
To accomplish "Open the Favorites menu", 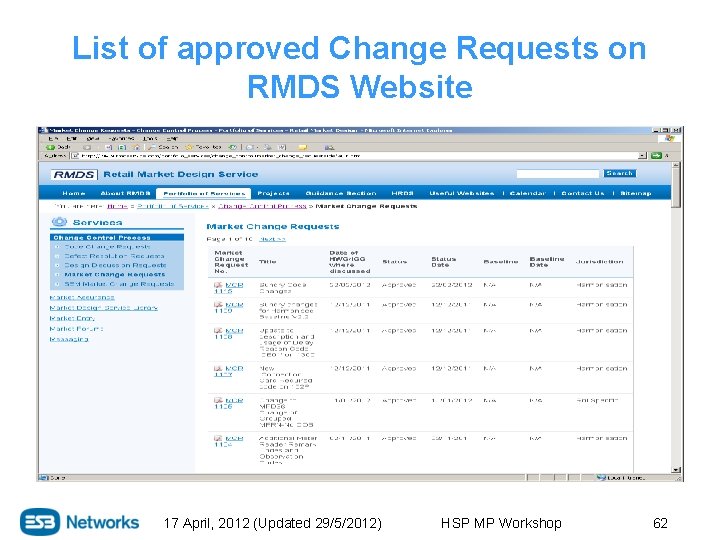I will 121,138.
